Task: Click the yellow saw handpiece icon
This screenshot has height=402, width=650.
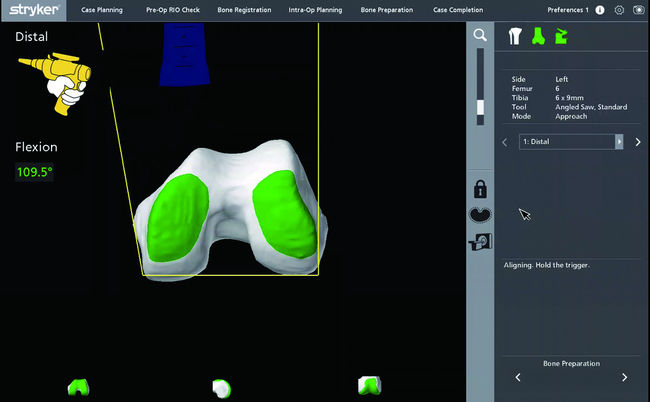Action: tap(55, 83)
